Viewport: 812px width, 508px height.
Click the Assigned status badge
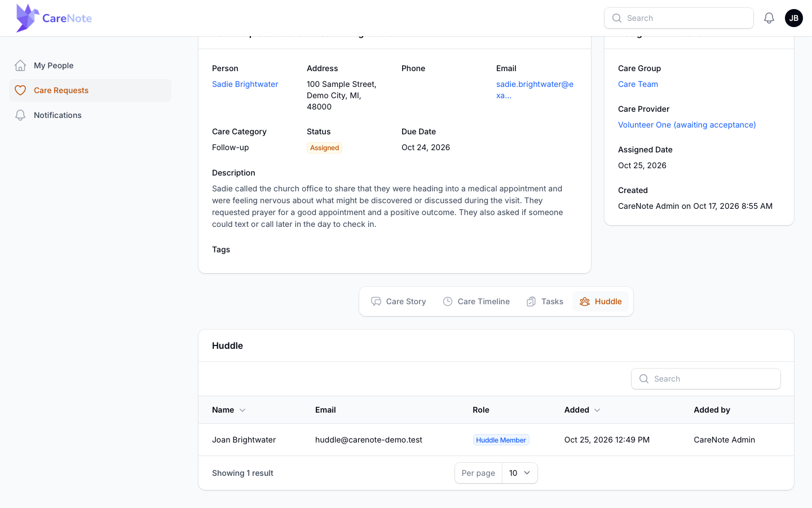tap(325, 148)
